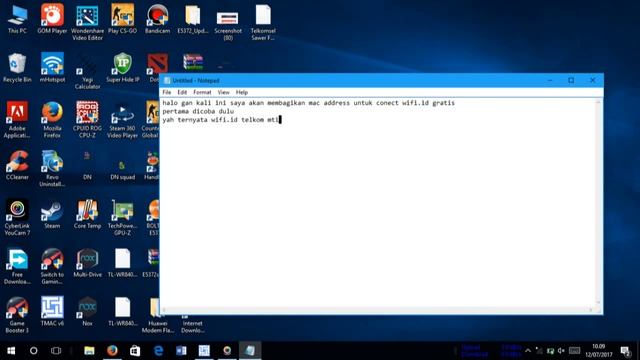This screenshot has width=640, height=360.
Task: Open the Edit menu in Notepad
Action: (182, 92)
